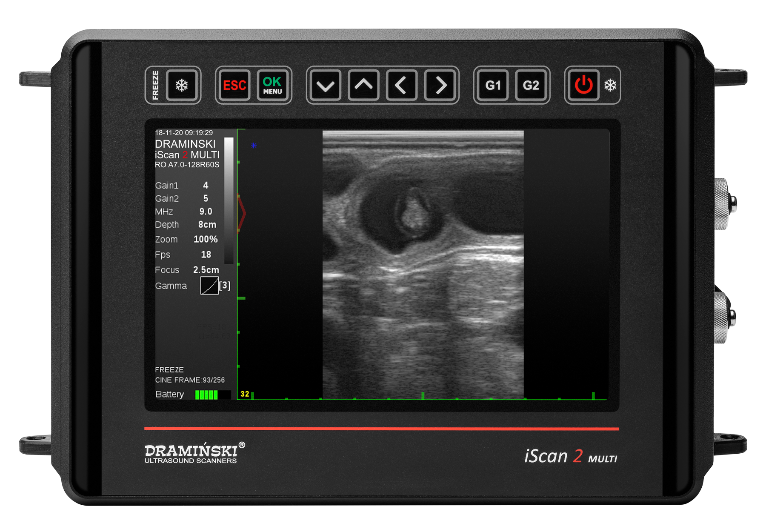Tap the left arrow key

pyautogui.click(x=401, y=86)
